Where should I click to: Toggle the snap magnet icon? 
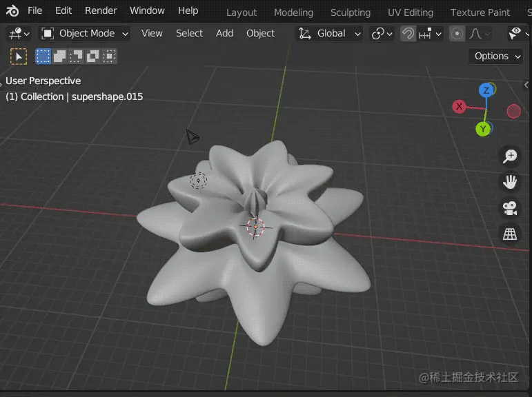(x=408, y=34)
